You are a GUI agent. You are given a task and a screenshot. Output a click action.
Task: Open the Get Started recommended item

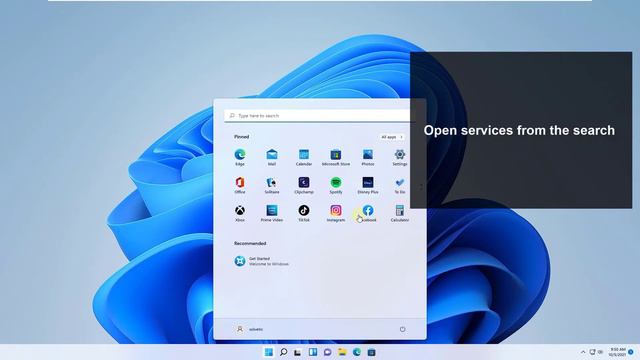tap(261, 261)
